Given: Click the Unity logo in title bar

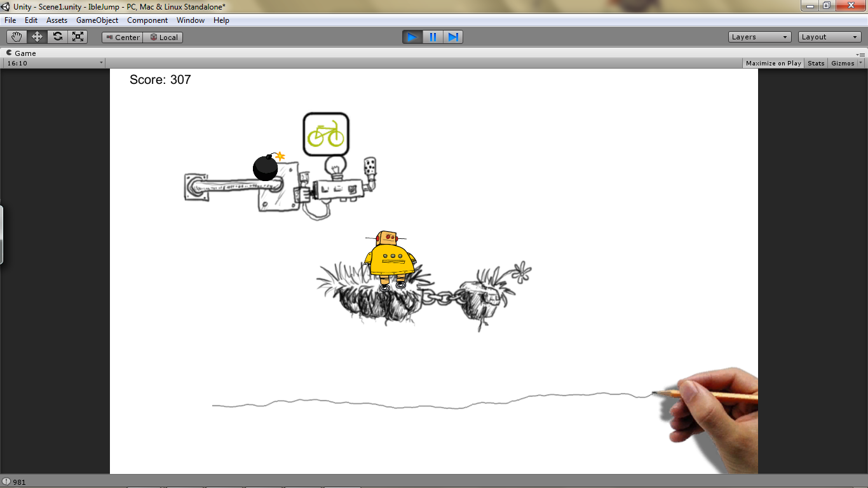Looking at the screenshot, I should click(x=6, y=6).
